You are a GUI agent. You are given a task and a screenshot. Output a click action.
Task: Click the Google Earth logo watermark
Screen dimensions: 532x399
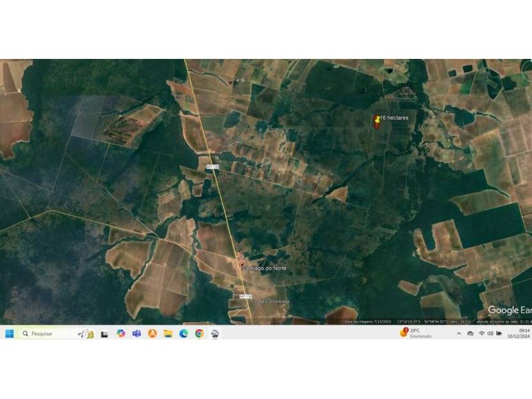510,311
